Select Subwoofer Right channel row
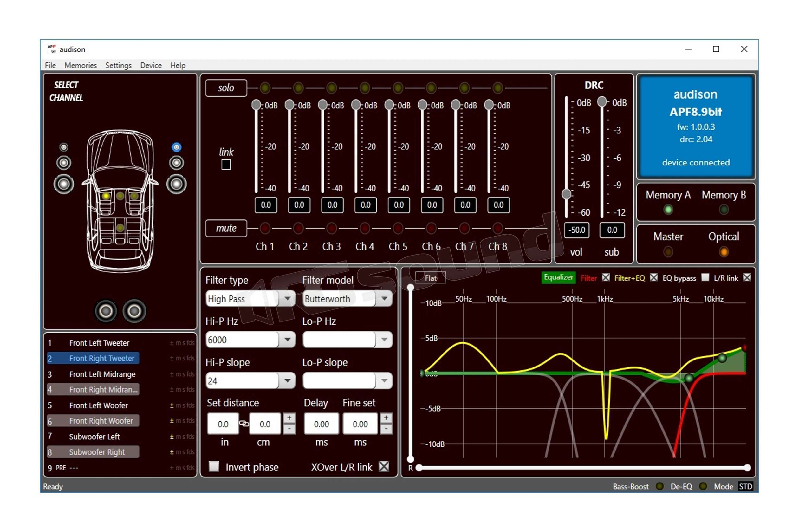This screenshot has height=532, width=799. [x=93, y=452]
